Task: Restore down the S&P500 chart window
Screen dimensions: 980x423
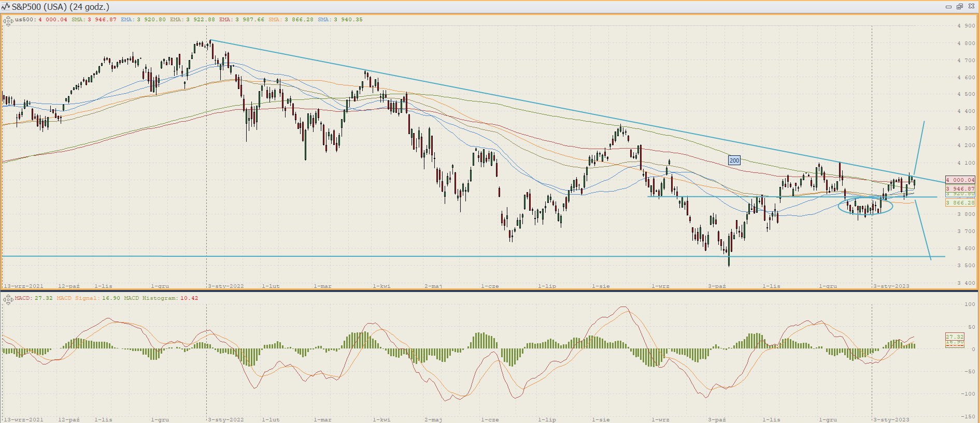Action: 959,7
